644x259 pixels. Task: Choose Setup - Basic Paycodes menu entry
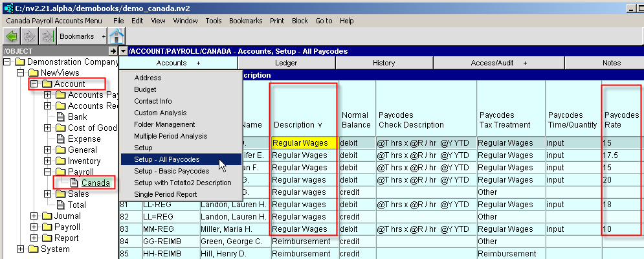pyautogui.click(x=171, y=171)
